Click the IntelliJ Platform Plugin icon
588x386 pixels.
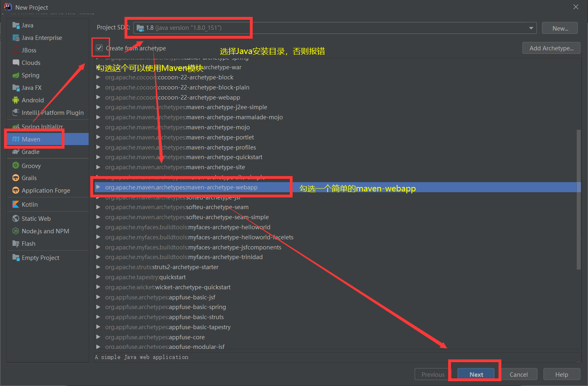[x=16, y=113]
